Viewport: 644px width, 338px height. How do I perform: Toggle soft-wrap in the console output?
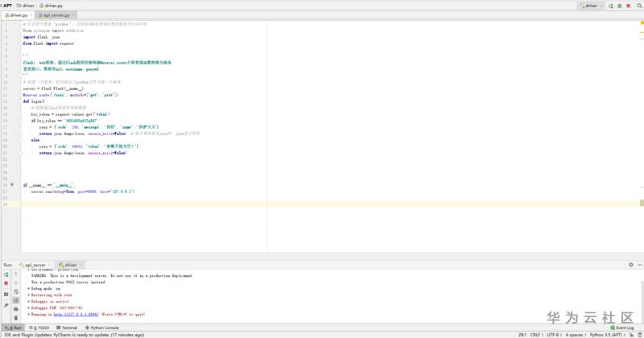(16, 291)
